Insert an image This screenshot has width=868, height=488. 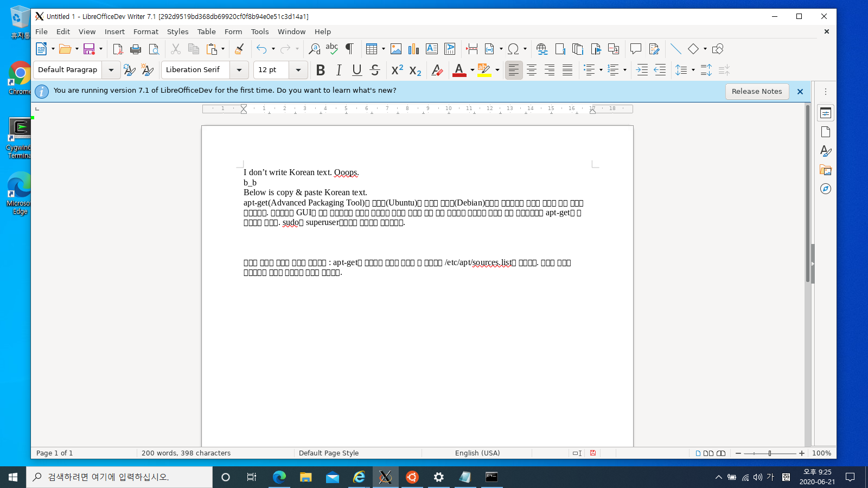396,49
